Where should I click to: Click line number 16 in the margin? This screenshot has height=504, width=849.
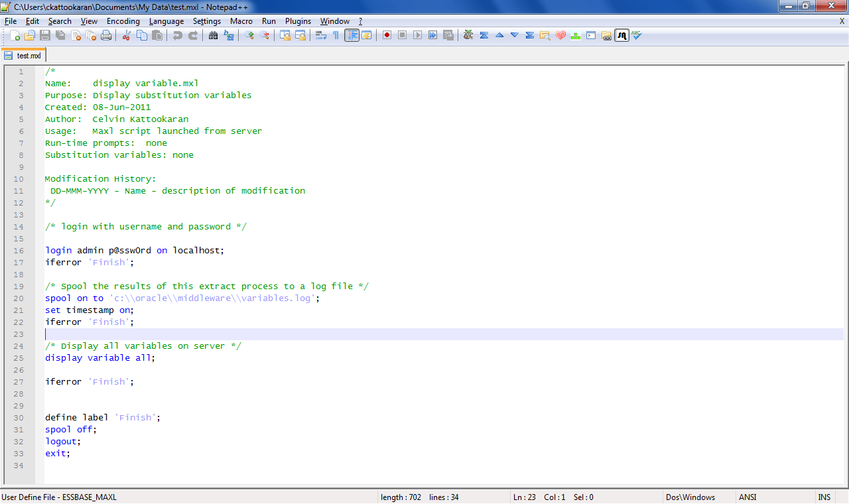pos(19,251)
